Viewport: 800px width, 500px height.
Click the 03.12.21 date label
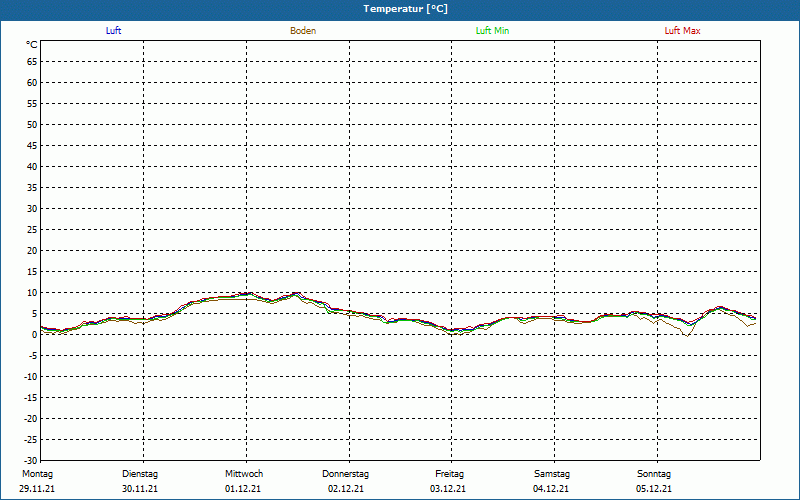point(448,489)
